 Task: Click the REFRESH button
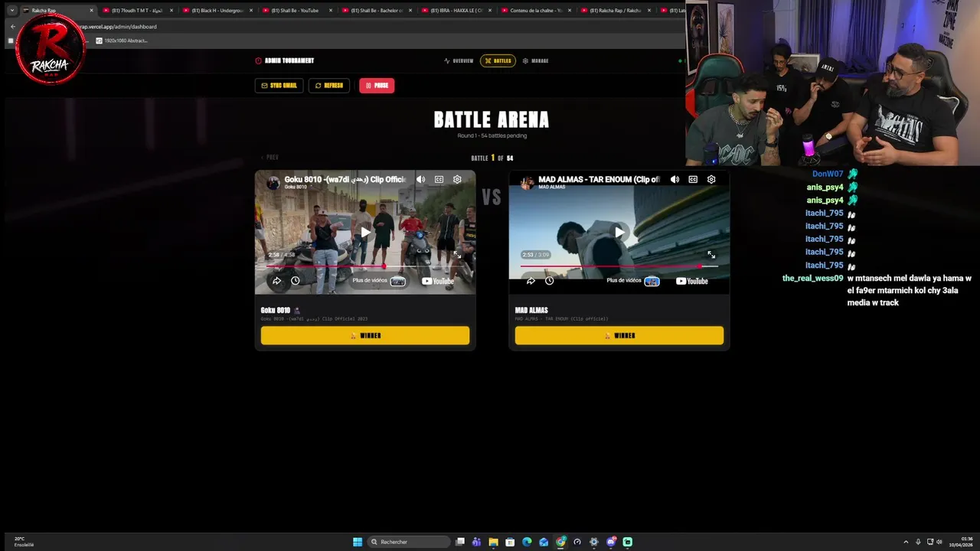coord(329,86)
